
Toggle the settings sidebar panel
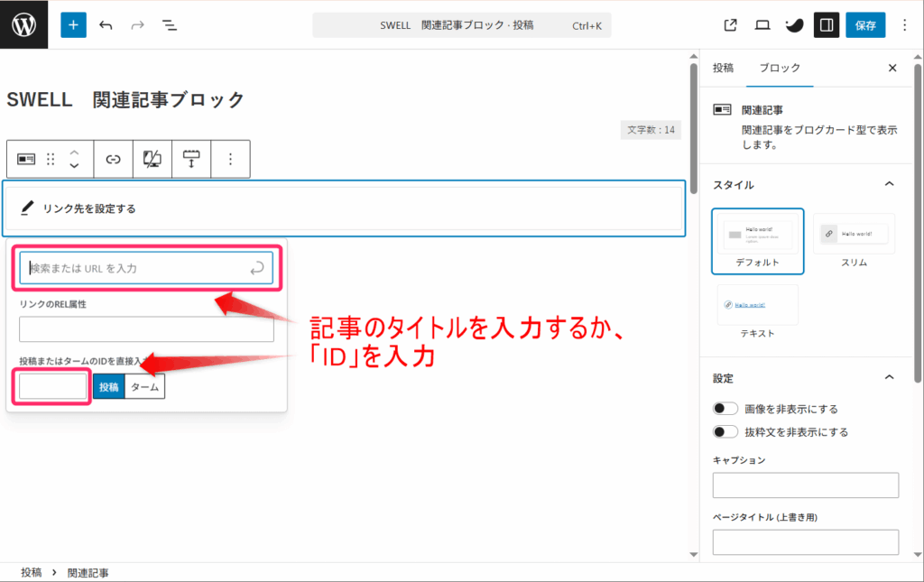pyautogui.click(x=827, y=24)
